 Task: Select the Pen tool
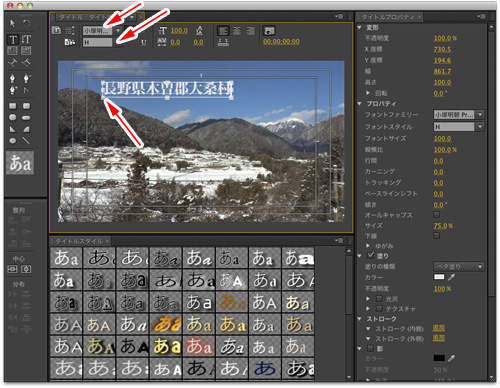click(x=13, y=78)
